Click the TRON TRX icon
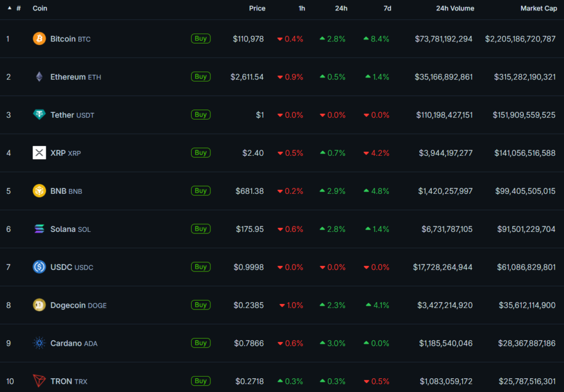Screen dimensions: 564x392 [x=39, y=380]
